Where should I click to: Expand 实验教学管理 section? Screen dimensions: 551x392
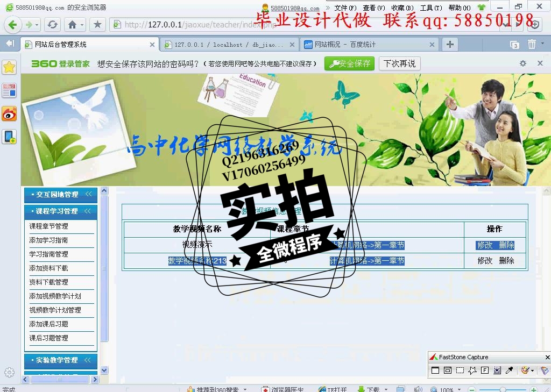pos(61,360)
